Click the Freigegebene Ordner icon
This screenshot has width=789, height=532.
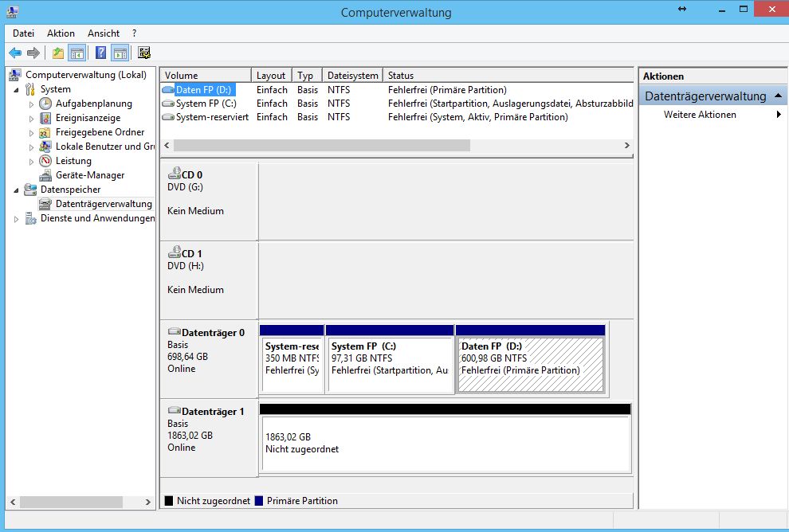(x=45, y=132)
